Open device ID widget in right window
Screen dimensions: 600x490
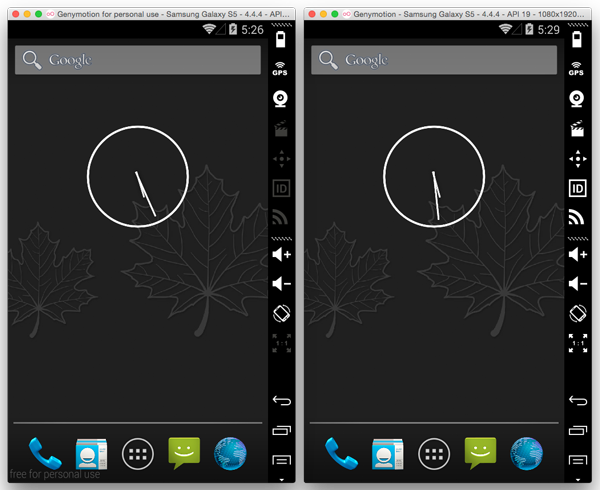coord(577,188)
